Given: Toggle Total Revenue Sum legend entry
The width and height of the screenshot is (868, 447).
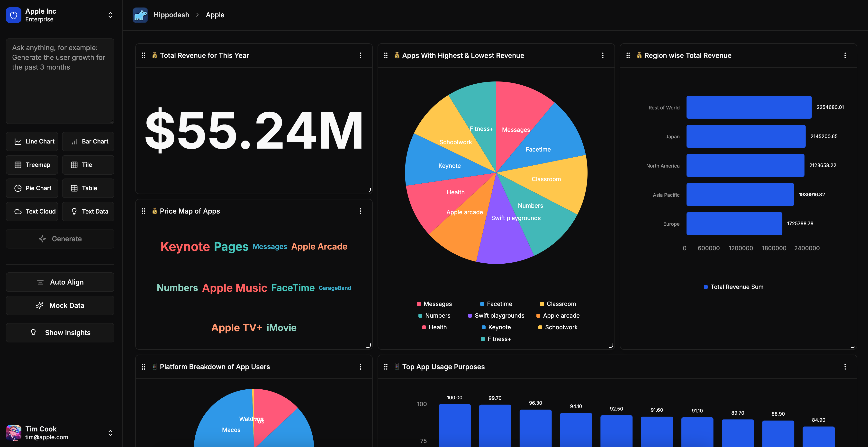Looking at the screenshot, I should coord(733,287).
